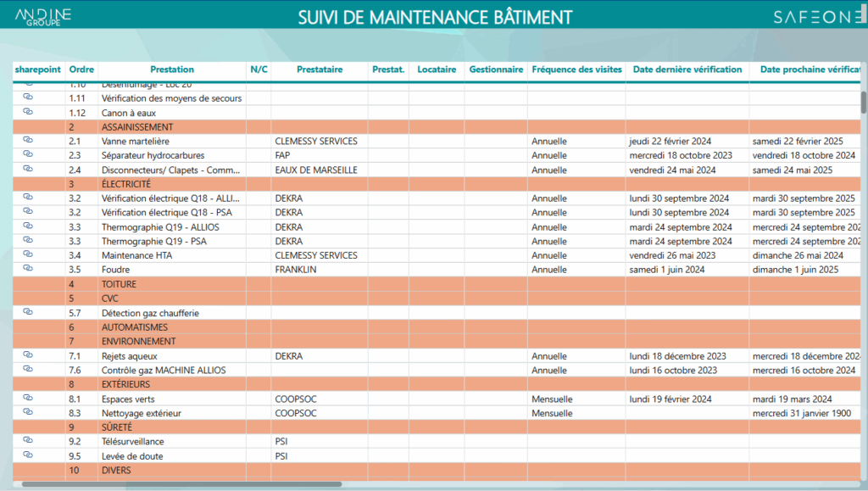Sort by Date dernière vérification header
Viewport: 868px width, 491px height.
tap(687, 70)
